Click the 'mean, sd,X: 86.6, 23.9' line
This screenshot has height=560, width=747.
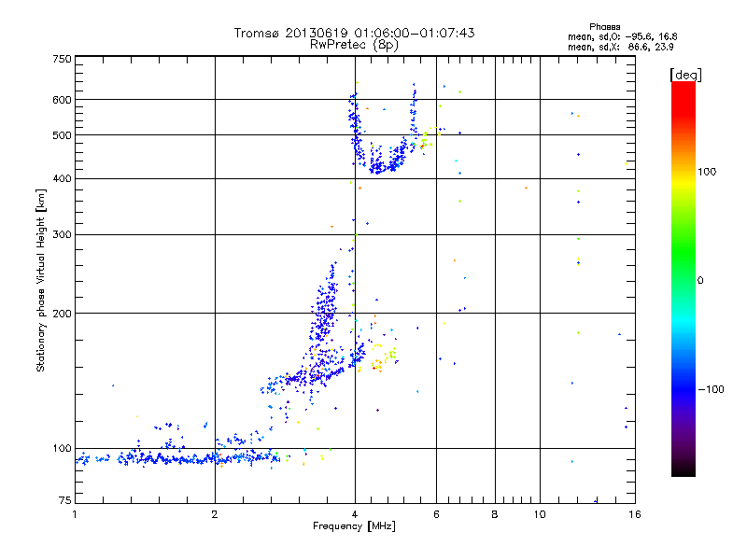(620, 47)
